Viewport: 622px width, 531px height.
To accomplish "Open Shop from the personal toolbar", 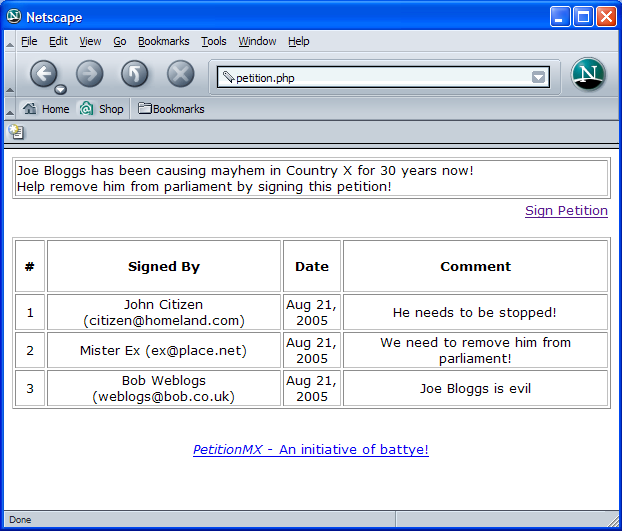I will pyautogui.click(x=102, y=109).
